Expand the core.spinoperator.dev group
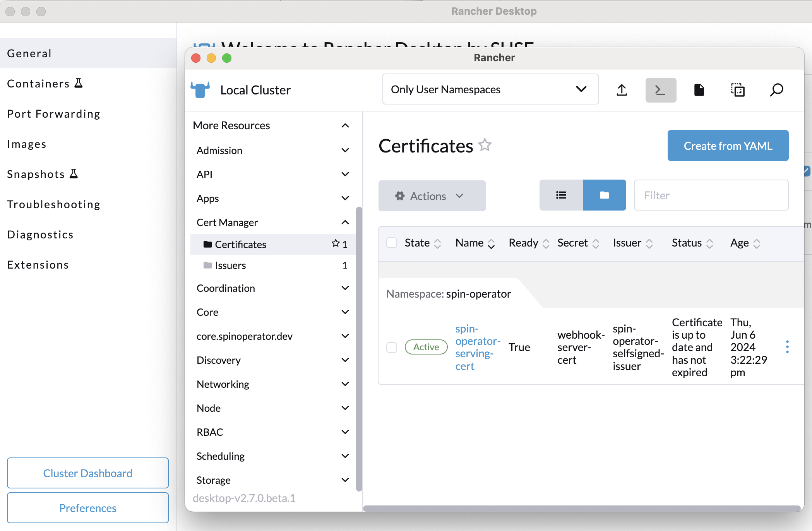The height and width of the screenshot is (531, 812). [x=345, y=336]
